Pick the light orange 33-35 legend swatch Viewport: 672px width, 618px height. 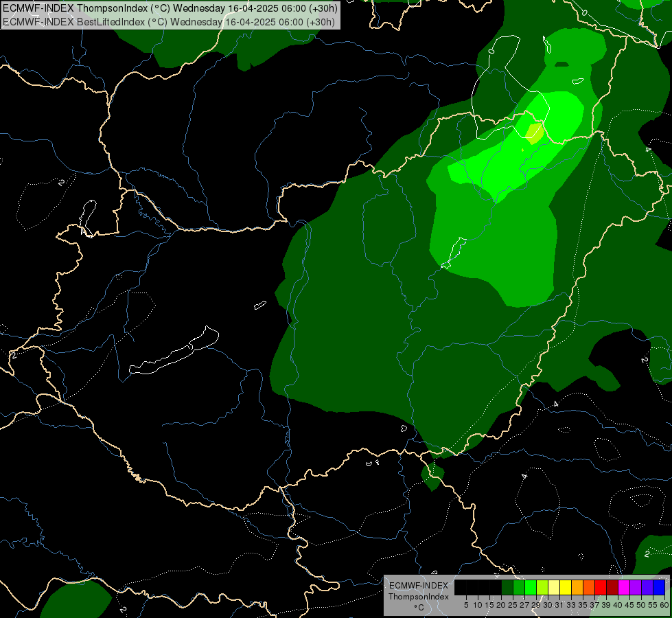tap(577, 587)
